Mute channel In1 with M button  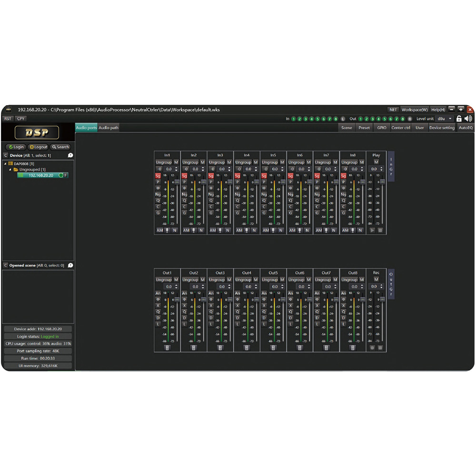point(176,162)
